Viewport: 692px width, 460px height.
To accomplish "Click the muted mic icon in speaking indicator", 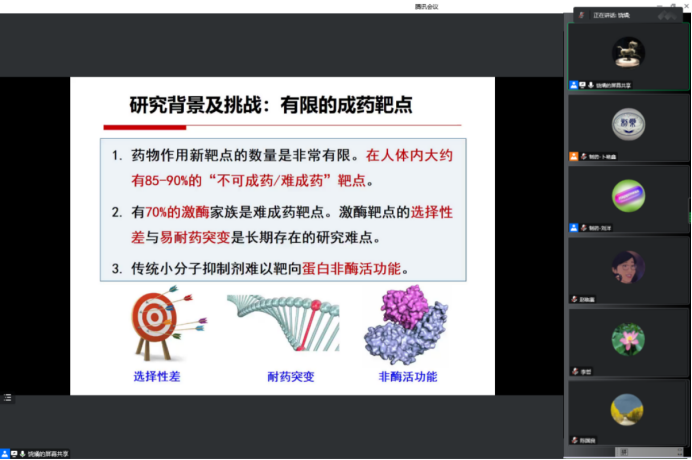I will tap(580, 15).
